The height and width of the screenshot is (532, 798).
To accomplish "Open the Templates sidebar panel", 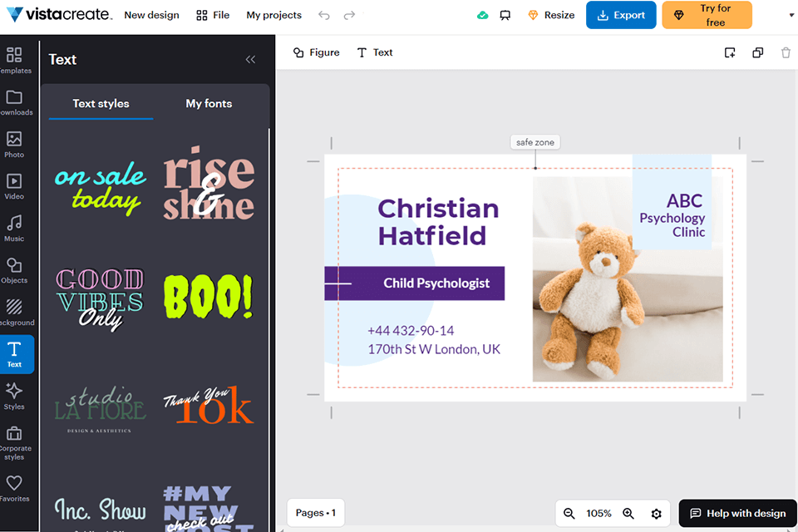I will coord(15,60).
